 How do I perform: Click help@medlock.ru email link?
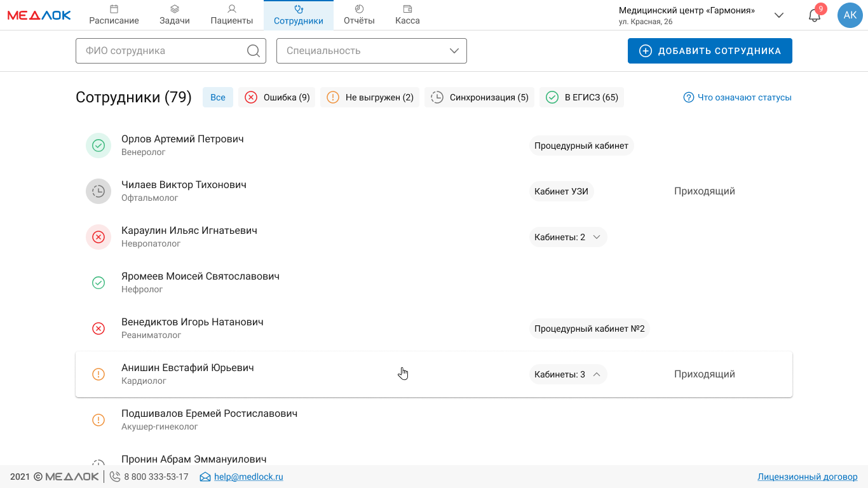point(248,477)
